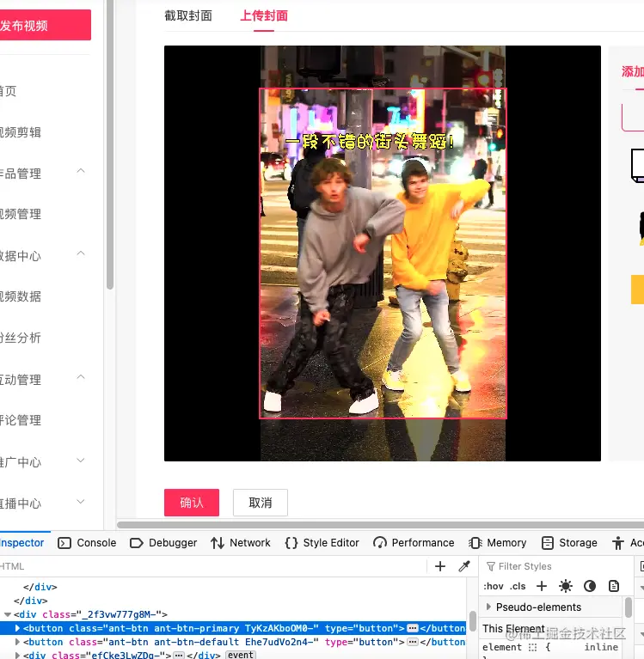
Task: Open the Debugger devtools tab
Action: pos(173,543)
